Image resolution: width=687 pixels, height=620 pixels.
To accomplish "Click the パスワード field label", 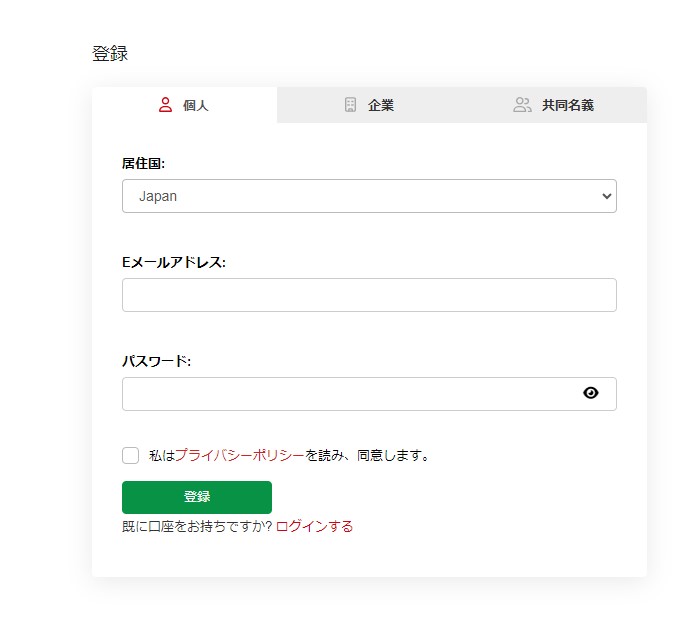I will pos(156,361).
